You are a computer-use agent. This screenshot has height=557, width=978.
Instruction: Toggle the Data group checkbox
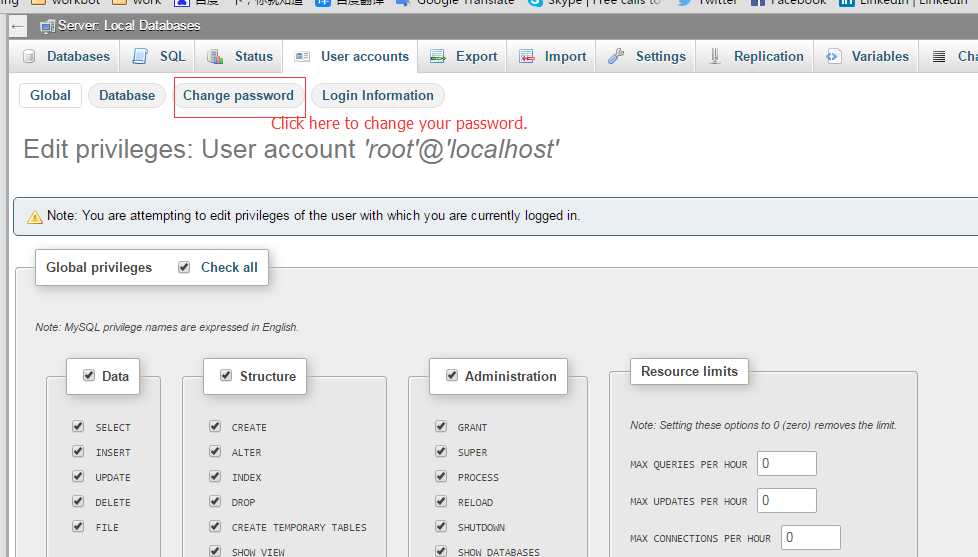point(89,375)
